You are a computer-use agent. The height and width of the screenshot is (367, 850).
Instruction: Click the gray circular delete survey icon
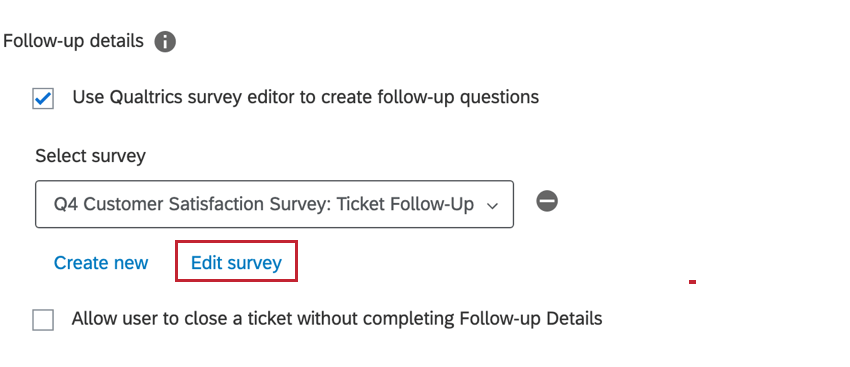[x=547, y=202]
